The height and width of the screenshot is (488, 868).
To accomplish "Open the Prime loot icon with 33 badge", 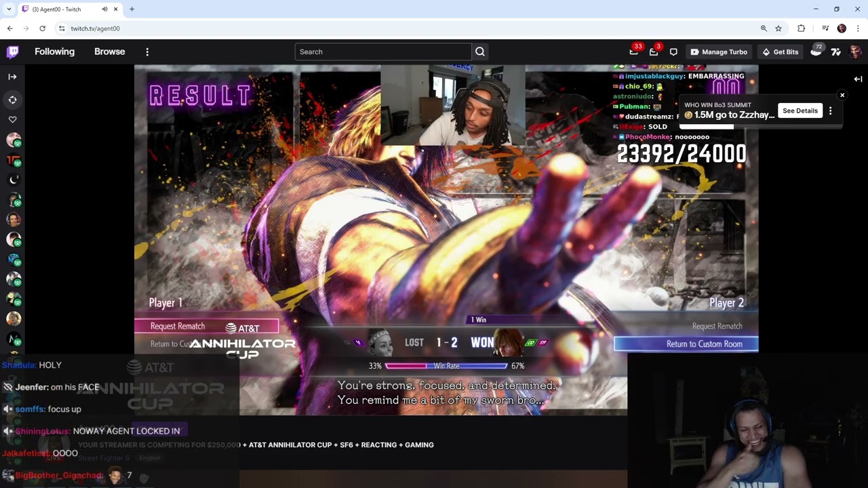I will [x=634, y=52].
